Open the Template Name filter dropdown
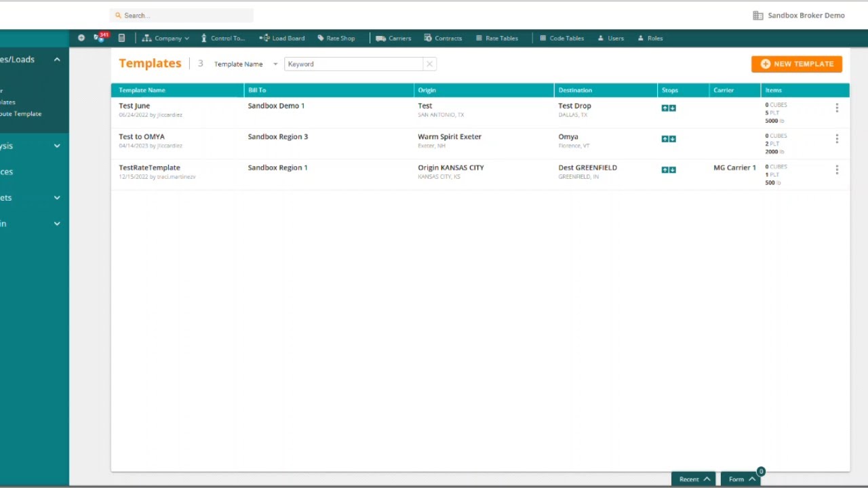 coord(246,64)
